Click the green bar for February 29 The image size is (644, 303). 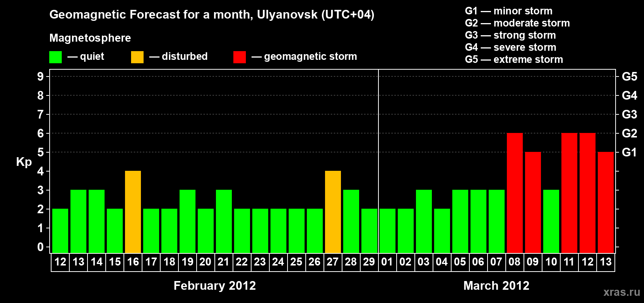click(369, 231)
